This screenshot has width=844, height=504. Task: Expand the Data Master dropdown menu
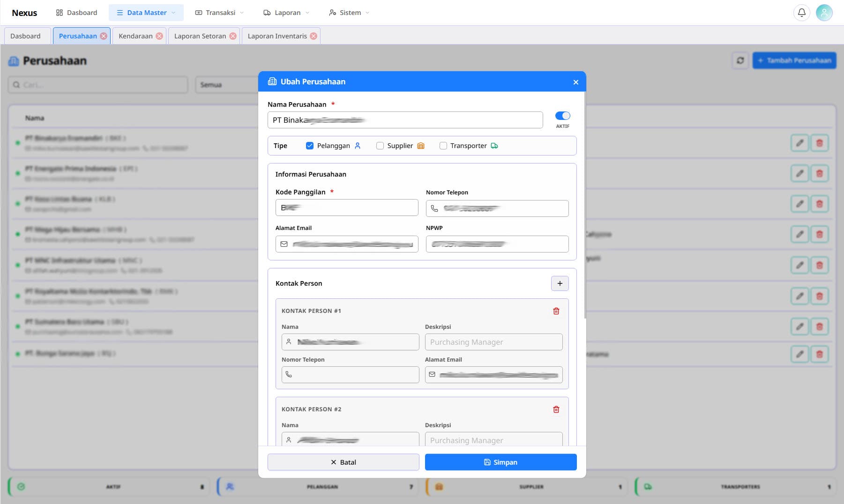[146, 13]
